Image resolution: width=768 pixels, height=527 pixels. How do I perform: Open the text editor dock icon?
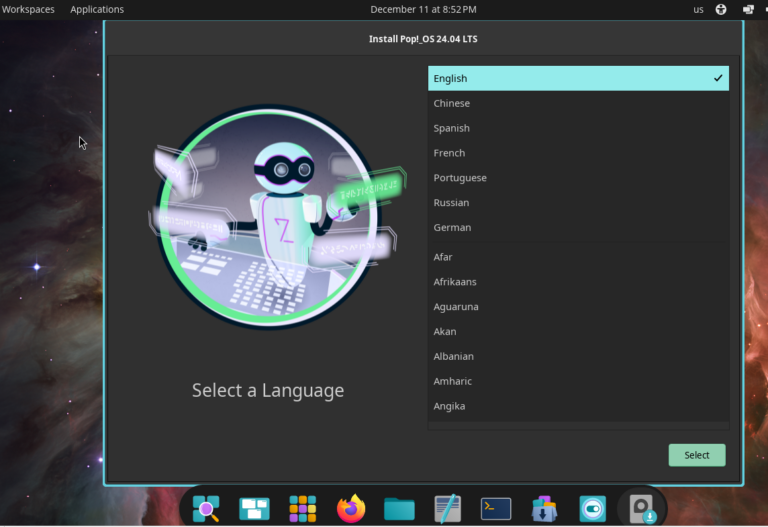click(448, 509)
